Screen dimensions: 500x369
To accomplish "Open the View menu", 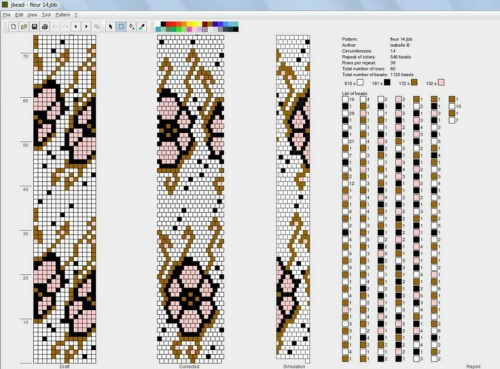I will [32, 15].
